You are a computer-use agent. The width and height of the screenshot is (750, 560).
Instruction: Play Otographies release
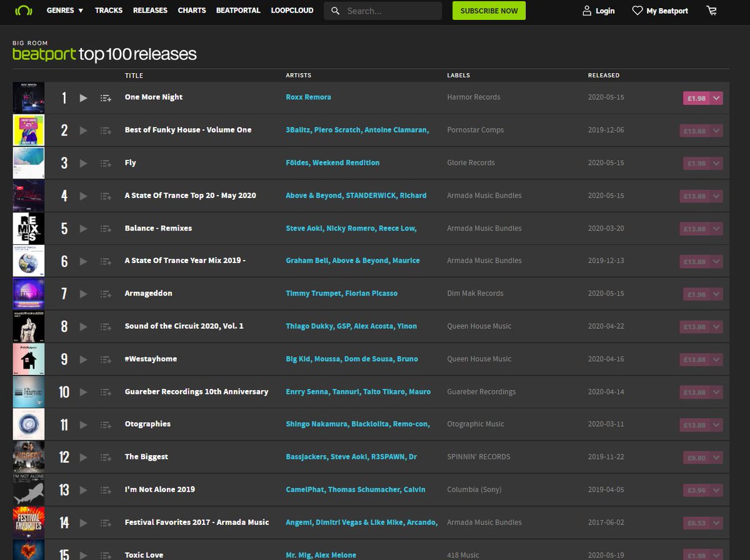pos(84,424)
